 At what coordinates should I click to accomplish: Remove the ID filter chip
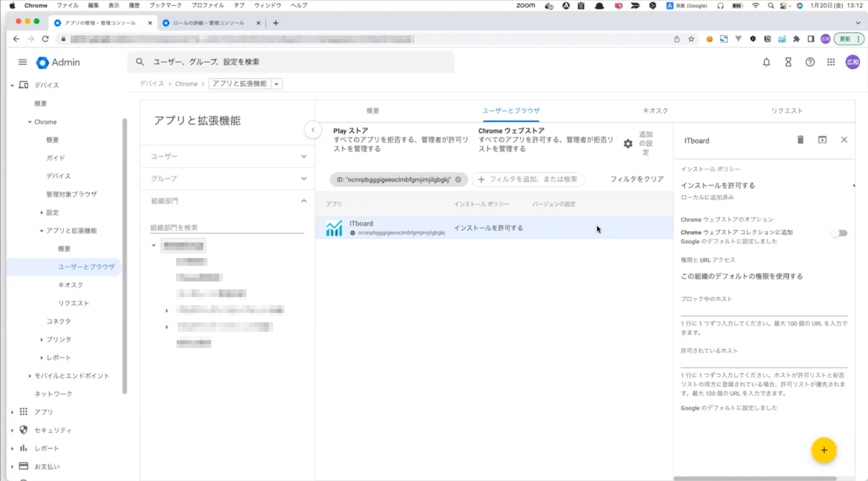click(458, 180)
